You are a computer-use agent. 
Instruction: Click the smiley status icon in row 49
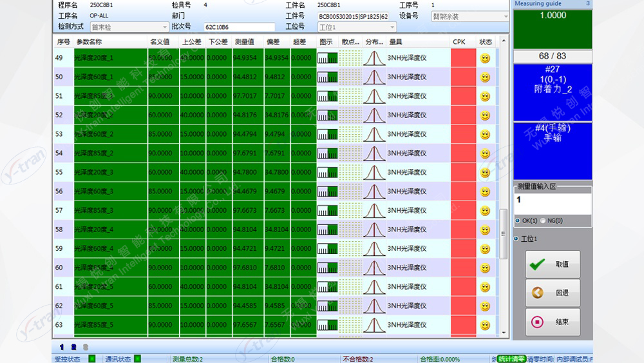pyautogui.click(x=485, y=58)
